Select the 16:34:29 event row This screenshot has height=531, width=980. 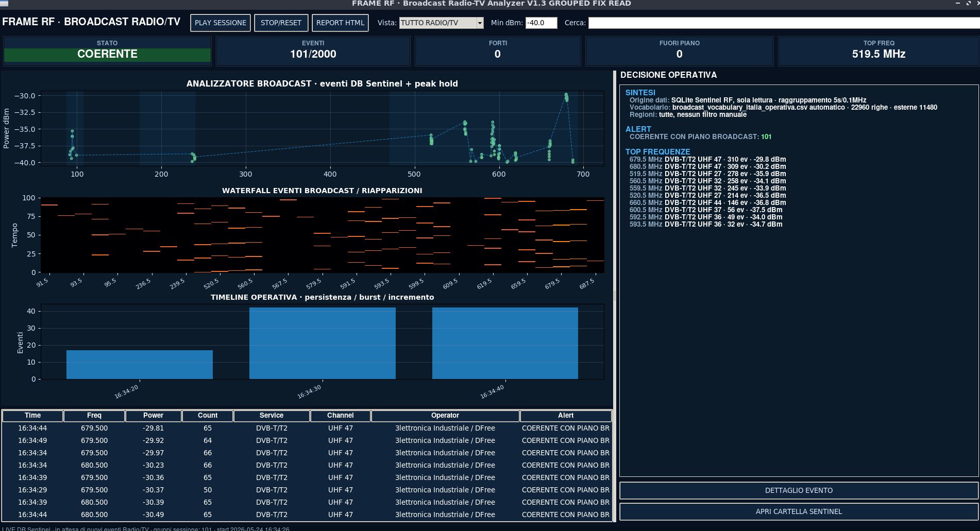click(x=307, y=490)
